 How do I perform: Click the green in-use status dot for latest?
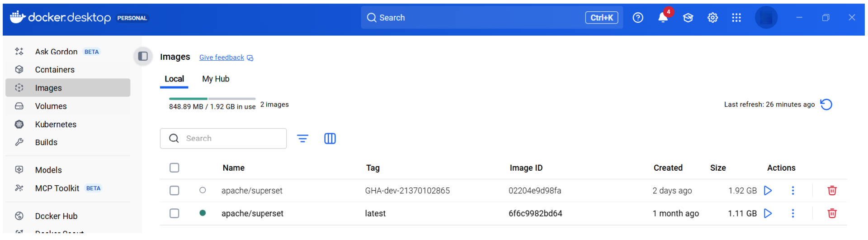click(x=203, y=213)
